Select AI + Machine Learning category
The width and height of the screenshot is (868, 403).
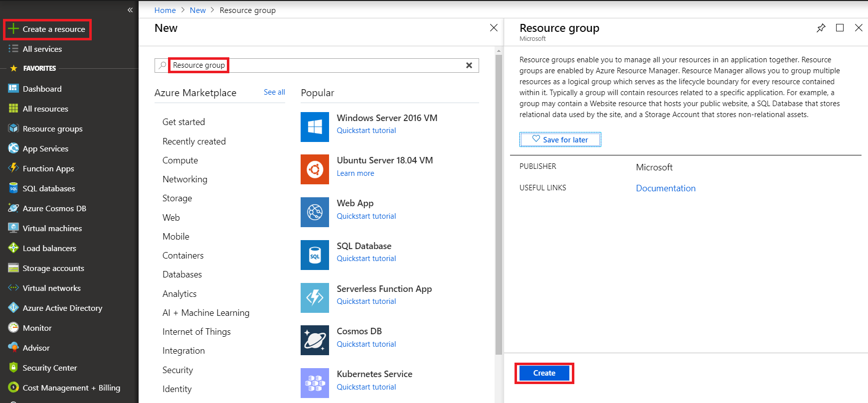pos(206,313)
